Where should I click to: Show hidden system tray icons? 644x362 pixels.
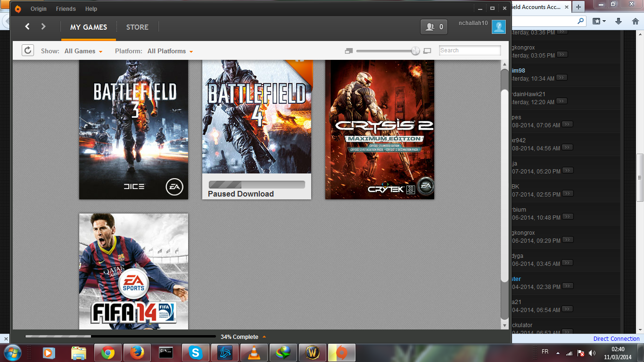tap(558, 353)
